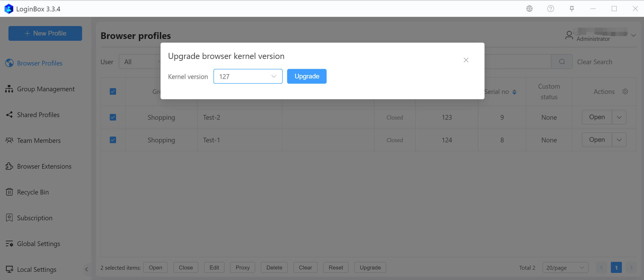
Task: Expand the Kernel version dropdown
Action: [x=248, y=76]
